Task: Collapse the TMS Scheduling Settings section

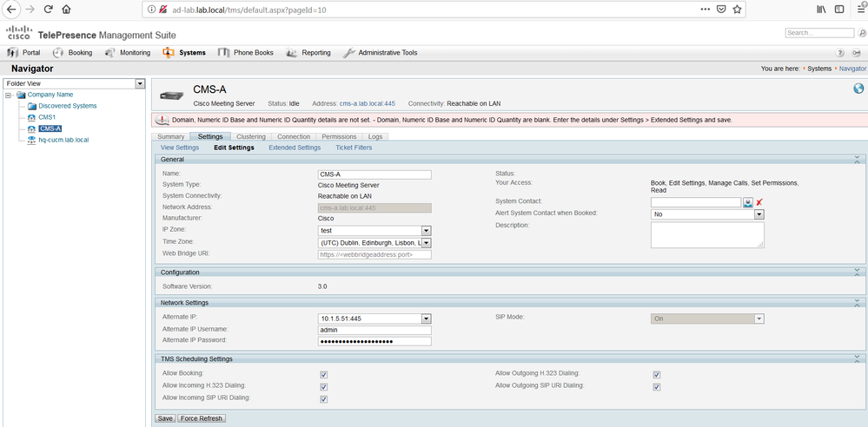Action: point(857,358)
